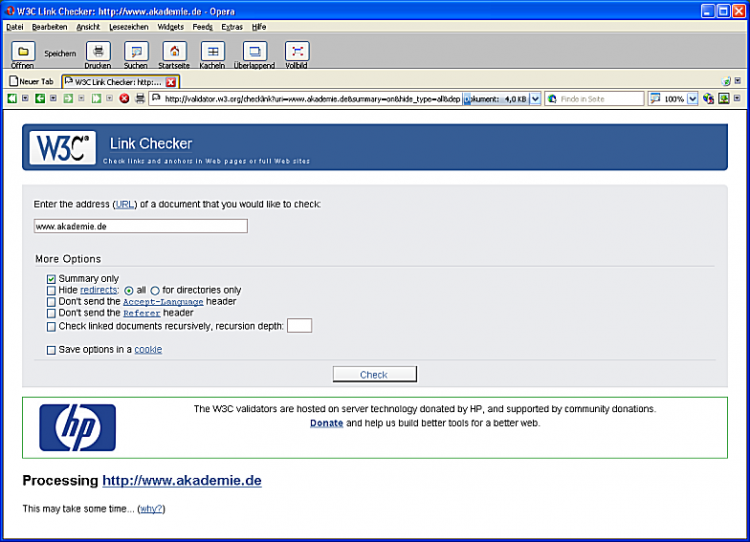Click the Überlappend cascade icon

pos(255,51)
